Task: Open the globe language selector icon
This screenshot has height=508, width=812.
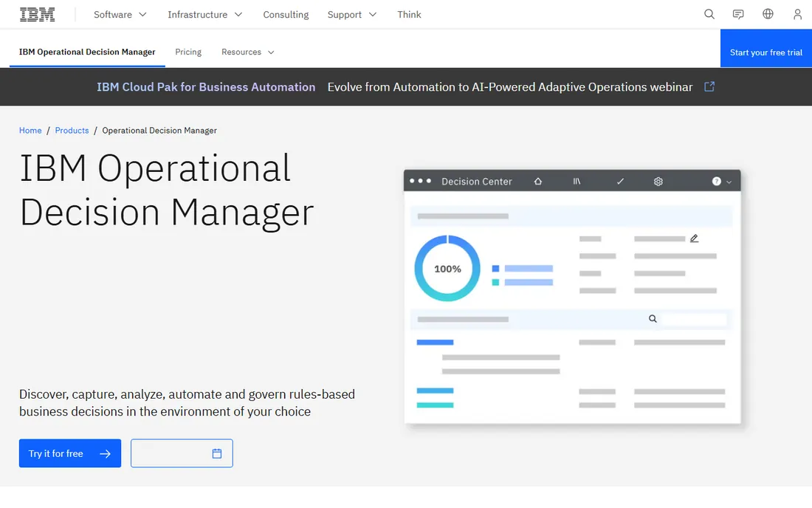Action: (x=768, y=14)
